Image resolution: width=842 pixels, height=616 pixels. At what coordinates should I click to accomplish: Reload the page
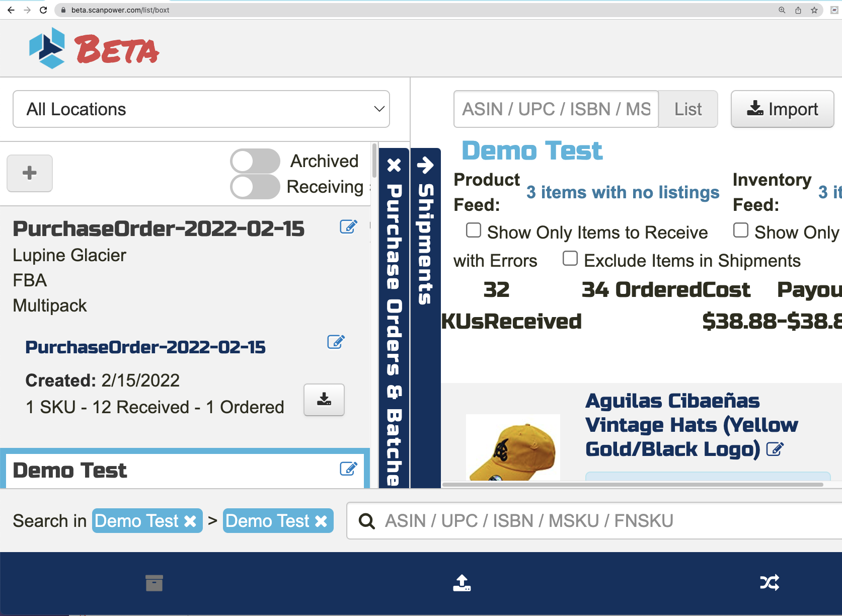click(x=43, y=10)
